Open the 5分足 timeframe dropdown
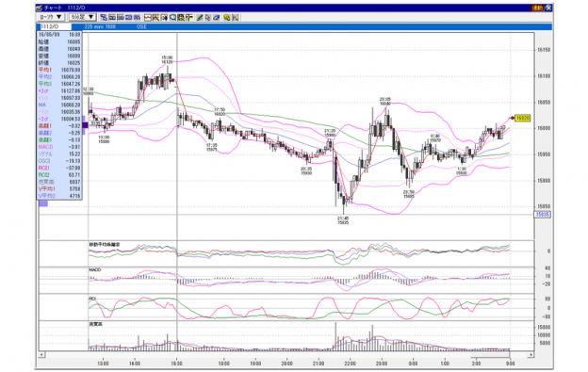588x372 pixels. [x=83, y=17]
